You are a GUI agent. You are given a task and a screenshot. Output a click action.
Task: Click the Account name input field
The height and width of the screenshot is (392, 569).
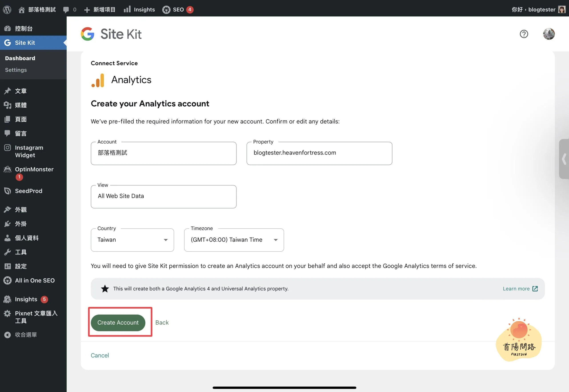click(x=163, y=153)
